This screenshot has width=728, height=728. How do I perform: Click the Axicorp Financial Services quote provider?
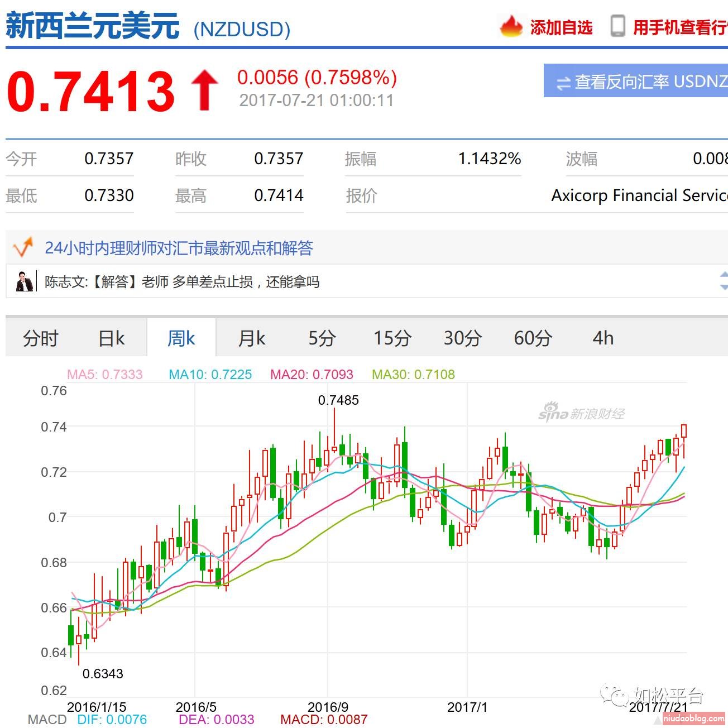(640, 195)
